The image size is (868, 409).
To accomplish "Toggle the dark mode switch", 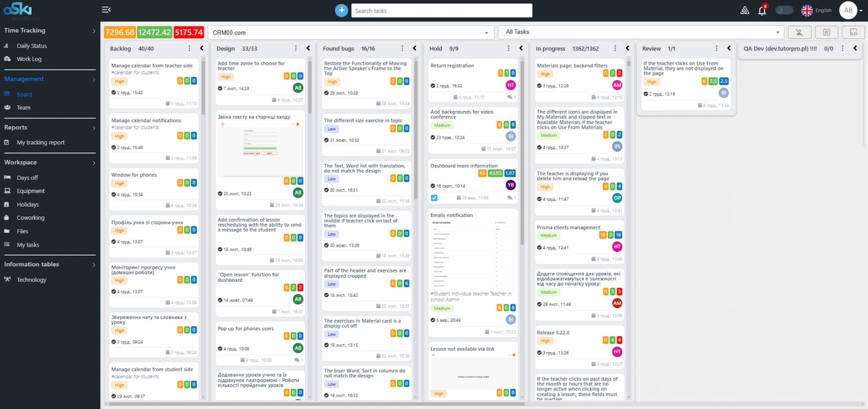I will tap(784, 10).
